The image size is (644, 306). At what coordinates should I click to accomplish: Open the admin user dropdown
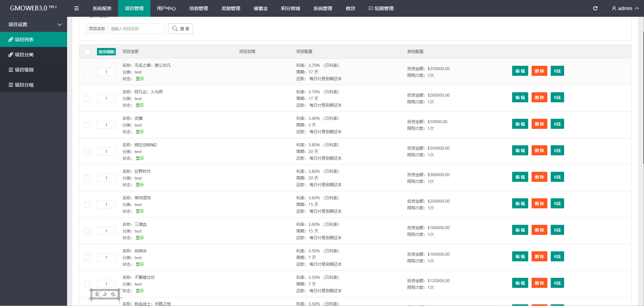[625, 8]
